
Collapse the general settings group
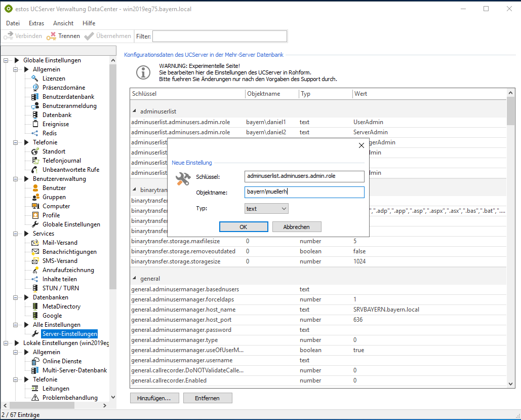[135, 279]
